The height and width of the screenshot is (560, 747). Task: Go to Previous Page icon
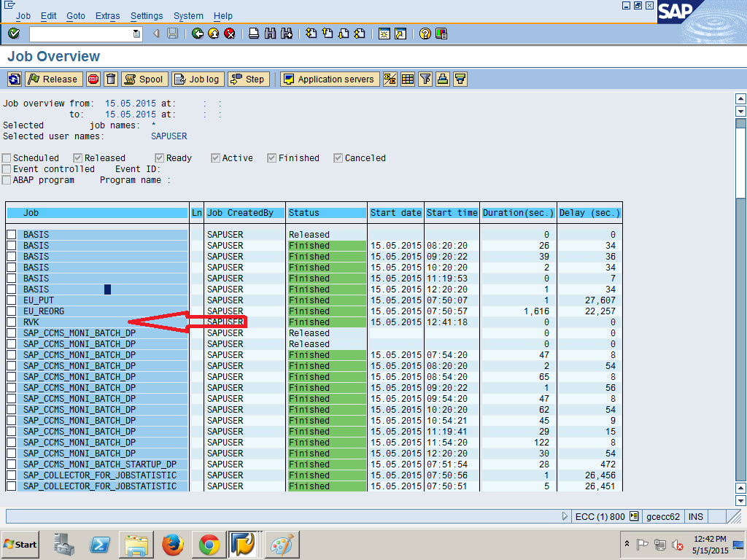(x=328, y=34)
